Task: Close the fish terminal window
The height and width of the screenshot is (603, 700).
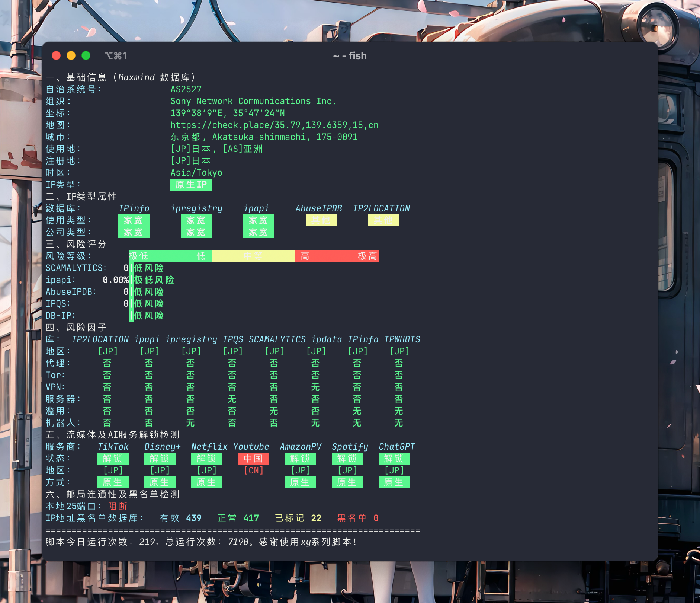Action: tap(56, 56)
